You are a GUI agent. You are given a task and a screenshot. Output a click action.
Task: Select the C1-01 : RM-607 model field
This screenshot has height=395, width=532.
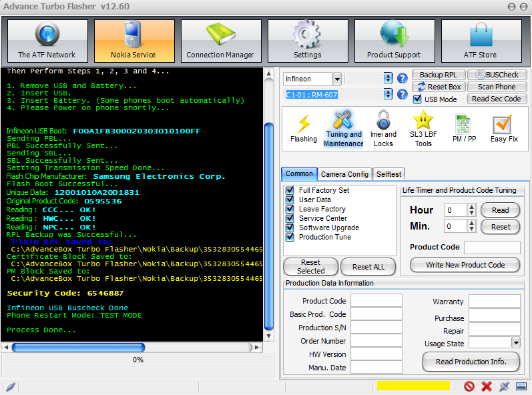[x=333, y=95]
